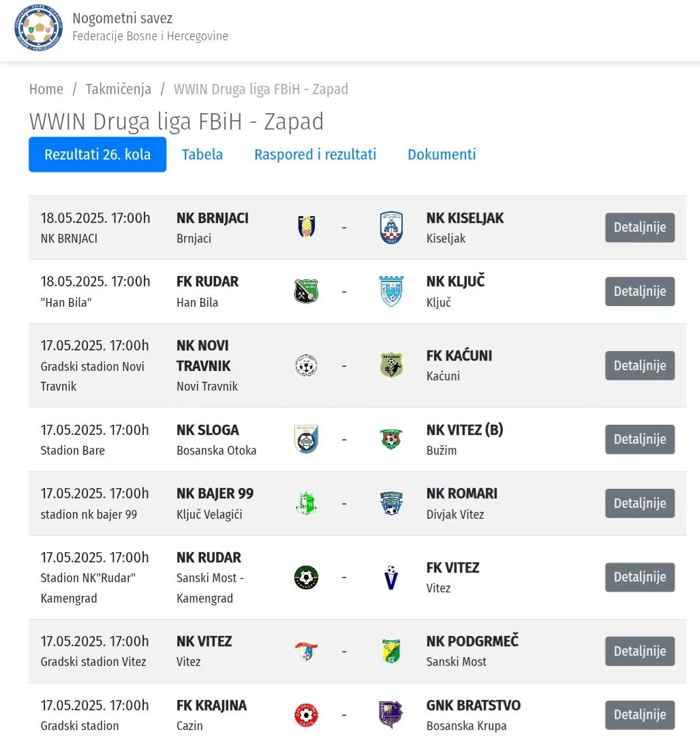700x754 pixels.
Task: Click the NK Kiseljak club crest
Action: (391, 228)
